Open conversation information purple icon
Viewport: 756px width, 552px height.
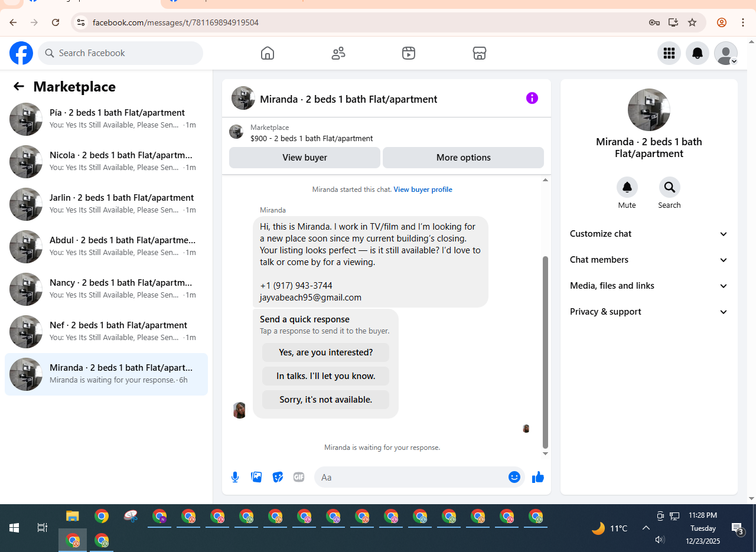[532, 98]
